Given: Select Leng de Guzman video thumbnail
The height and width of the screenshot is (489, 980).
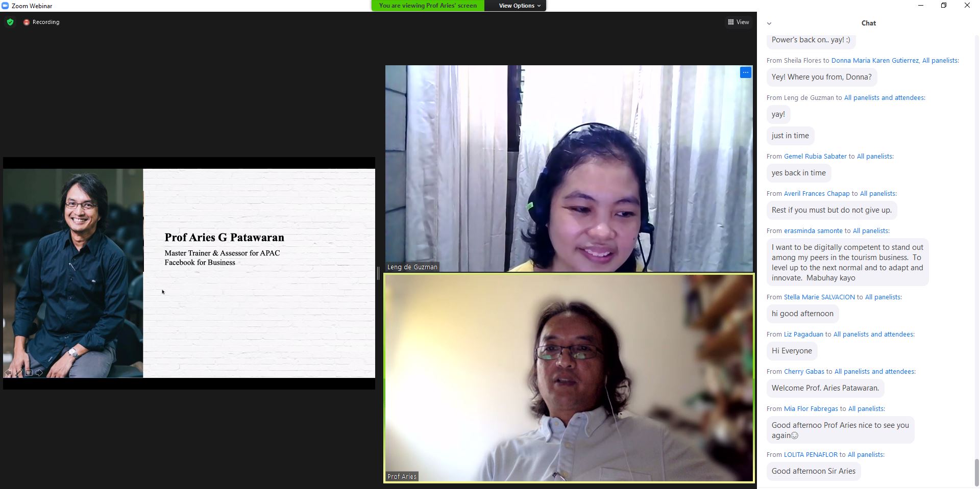Looking at the screenshot, I should click(x=569, y=169).
